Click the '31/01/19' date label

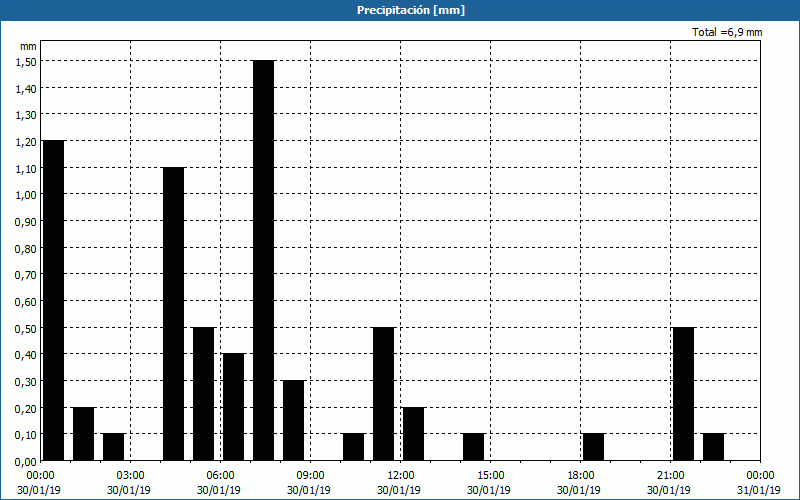coord(760,490)
